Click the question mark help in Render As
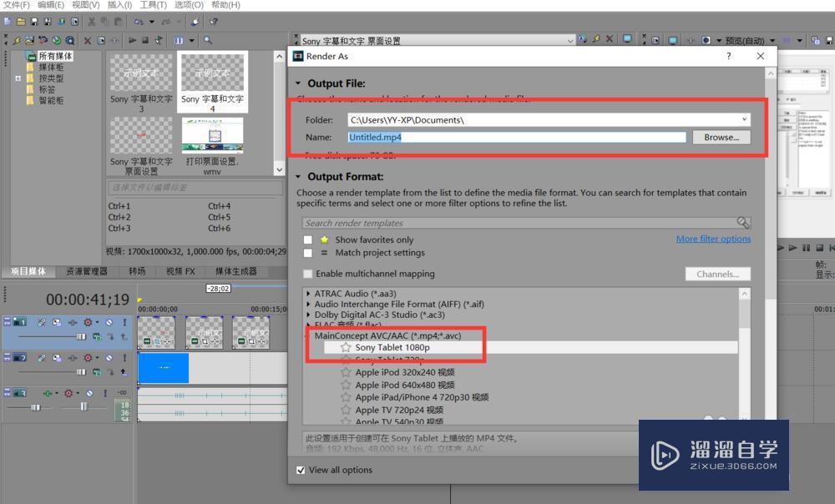The height and width of the screenshot is (504, 835). pyautogui.click(x=728, y=57)
